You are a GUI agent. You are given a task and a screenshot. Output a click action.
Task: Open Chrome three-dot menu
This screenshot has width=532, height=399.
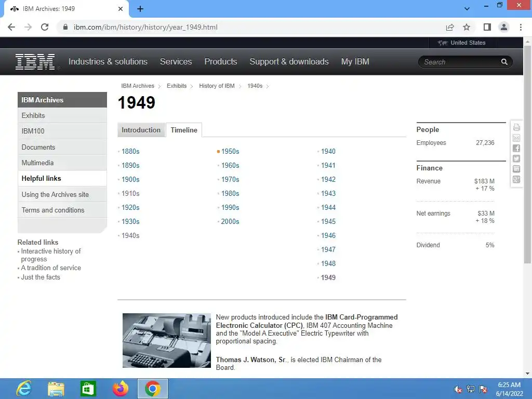tap(521, 27)
